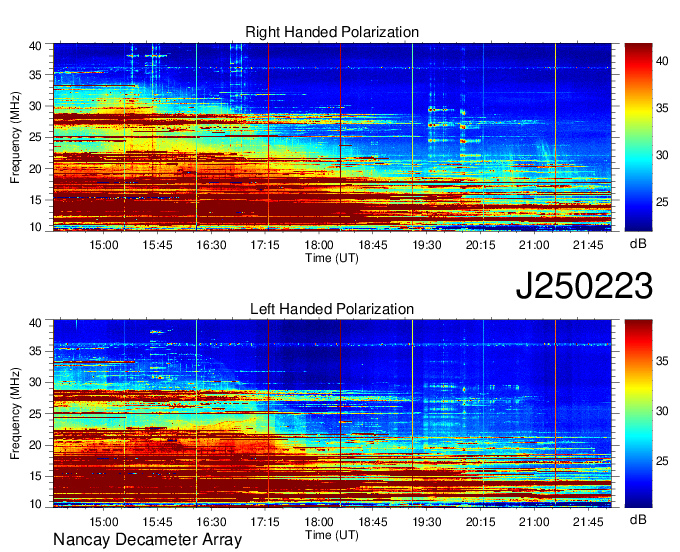680x552 pixels.
Task: Click the "Left Handed Polarization" plot title
Action: coord(332,309)
